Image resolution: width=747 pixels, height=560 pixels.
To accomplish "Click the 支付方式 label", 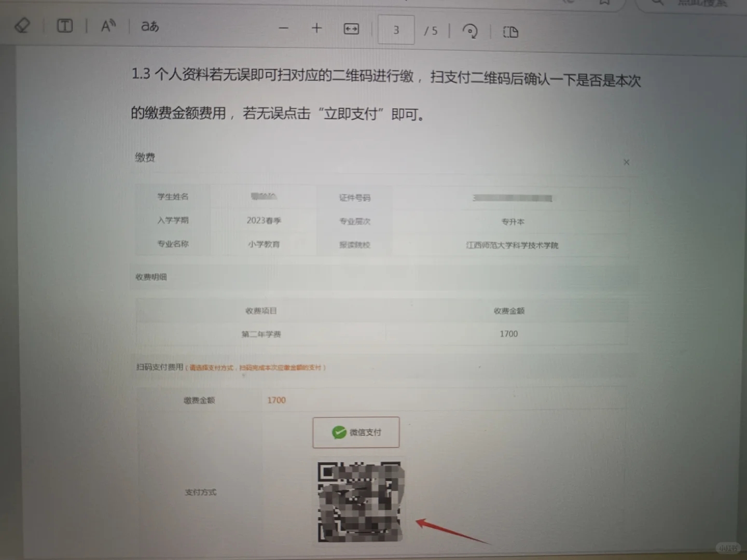I will click(x=201, y=492).
